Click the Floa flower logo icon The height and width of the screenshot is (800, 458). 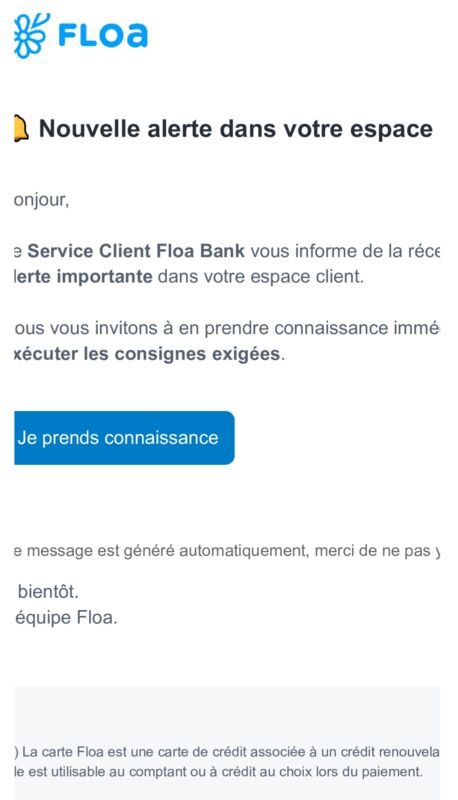(32, 35)
